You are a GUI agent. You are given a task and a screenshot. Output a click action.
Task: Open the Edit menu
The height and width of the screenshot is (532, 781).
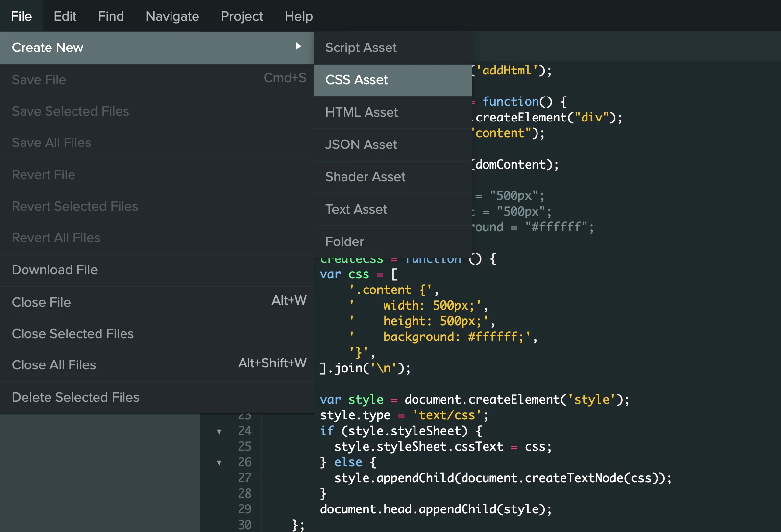pos(65,16)
